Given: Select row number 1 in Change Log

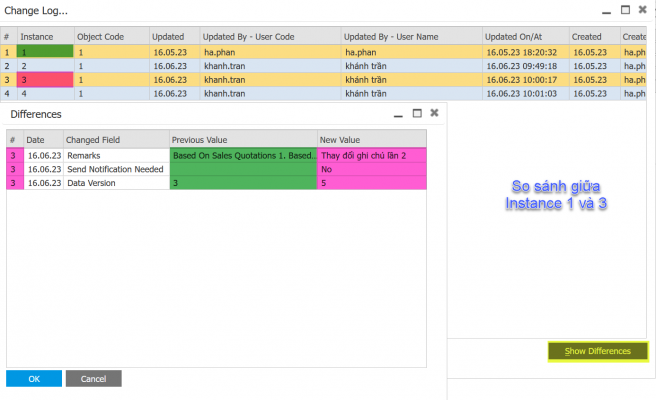Looking at the screenshot, I should pos(8,52).
